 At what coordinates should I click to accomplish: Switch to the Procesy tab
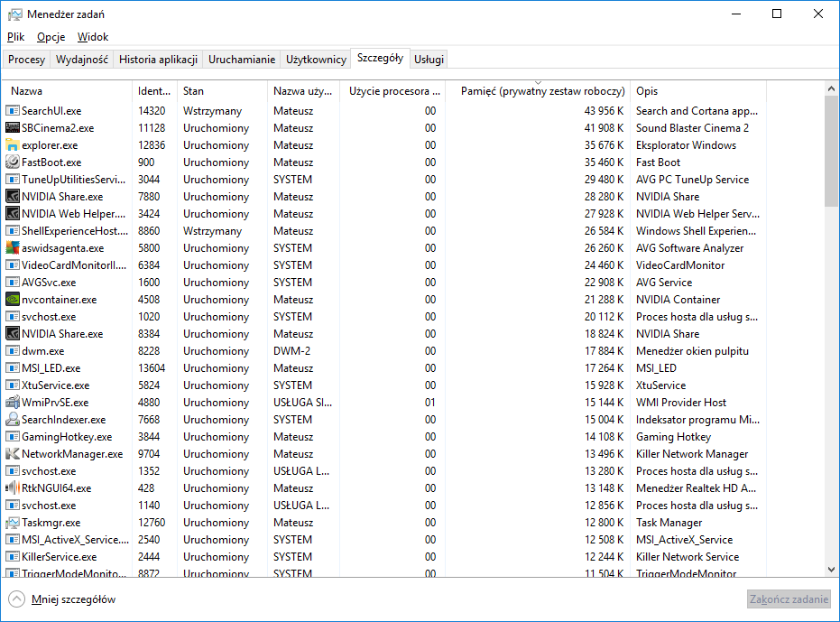(x=27, y=60)
